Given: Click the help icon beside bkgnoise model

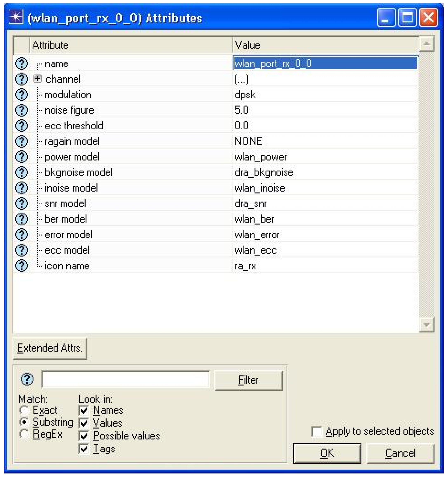Looking at the screenshot, I should point(22,172).
